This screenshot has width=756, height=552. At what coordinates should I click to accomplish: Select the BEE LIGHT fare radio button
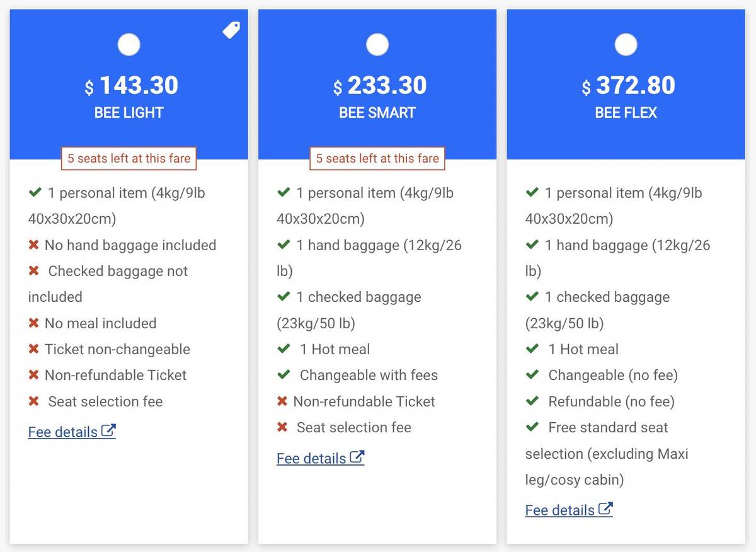129,45
